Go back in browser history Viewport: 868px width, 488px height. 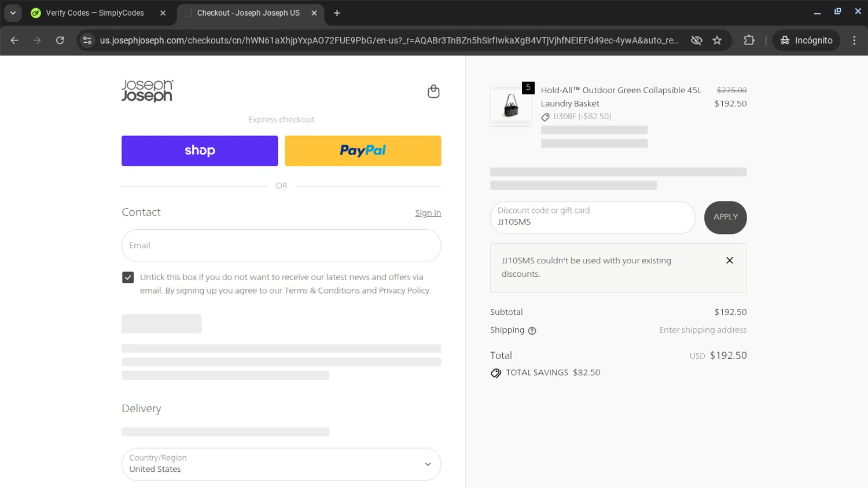tap(14, 40)
